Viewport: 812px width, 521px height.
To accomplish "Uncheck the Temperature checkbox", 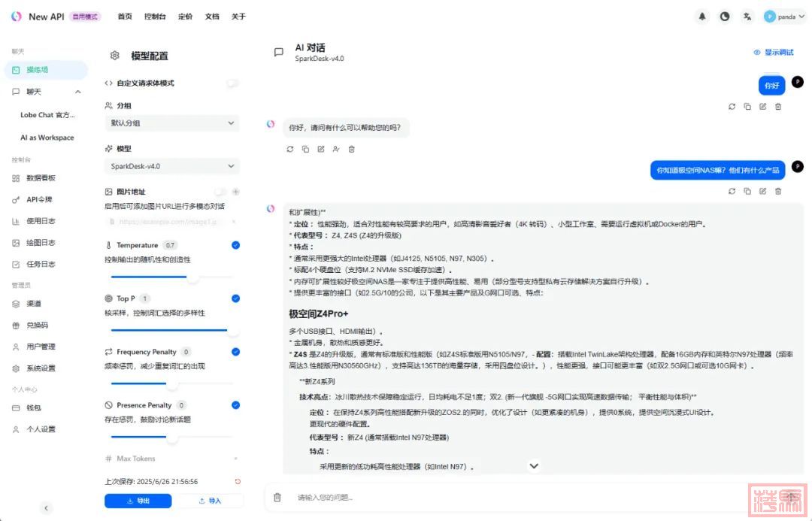I will (235, 245).
